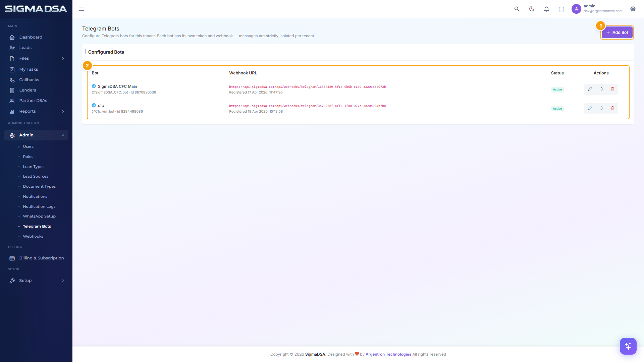Select Telegram Bots menu item
Viewport: 644px width, 362px height.
click(37, 226)
